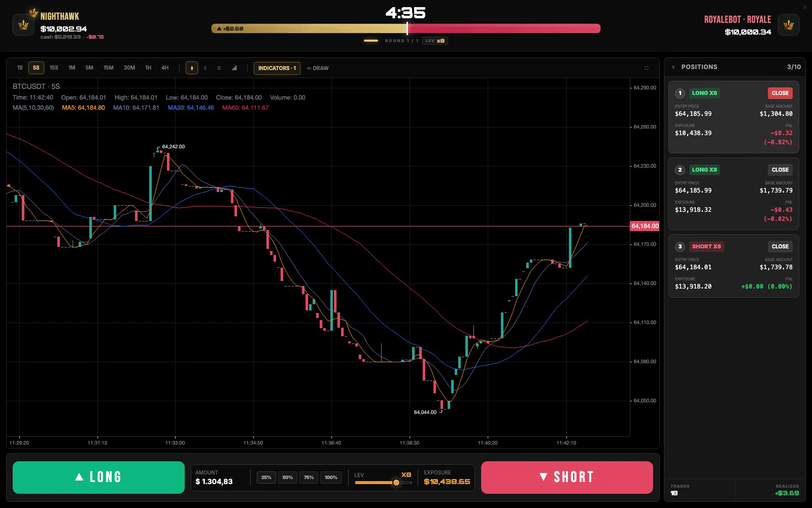Click the LEV x8 badge under timer

pyautogui.click(x=435, y=41)
